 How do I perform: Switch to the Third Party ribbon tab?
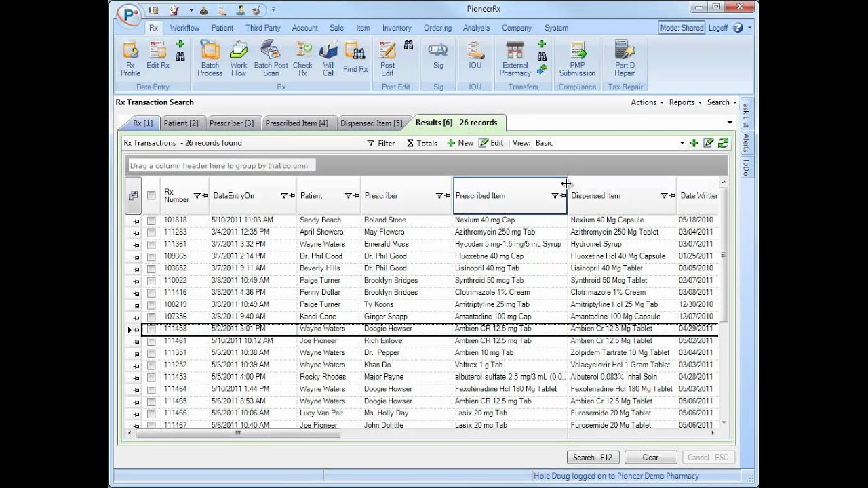pyautogui.click(x=263, y=28)
